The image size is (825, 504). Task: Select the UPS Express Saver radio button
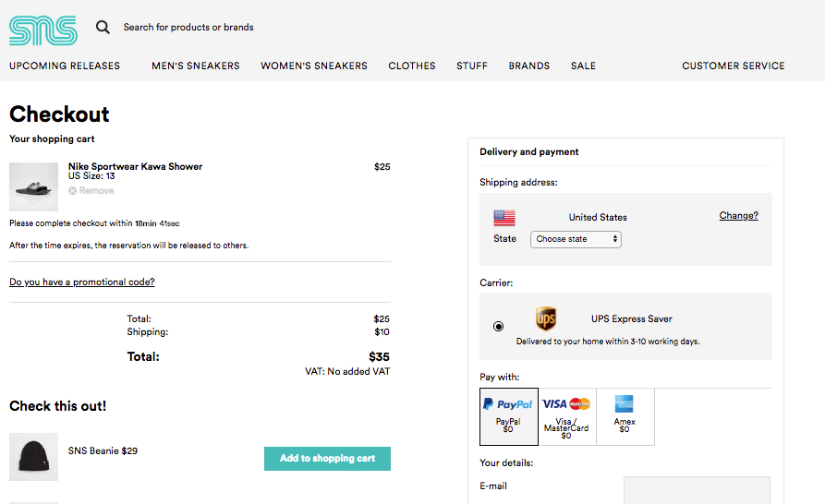click(x=499, y=326)
